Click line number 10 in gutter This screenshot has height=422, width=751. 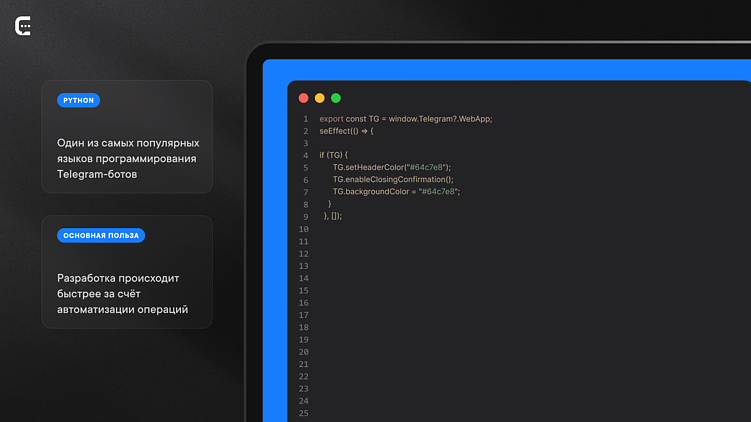click(x=304, y=229)
